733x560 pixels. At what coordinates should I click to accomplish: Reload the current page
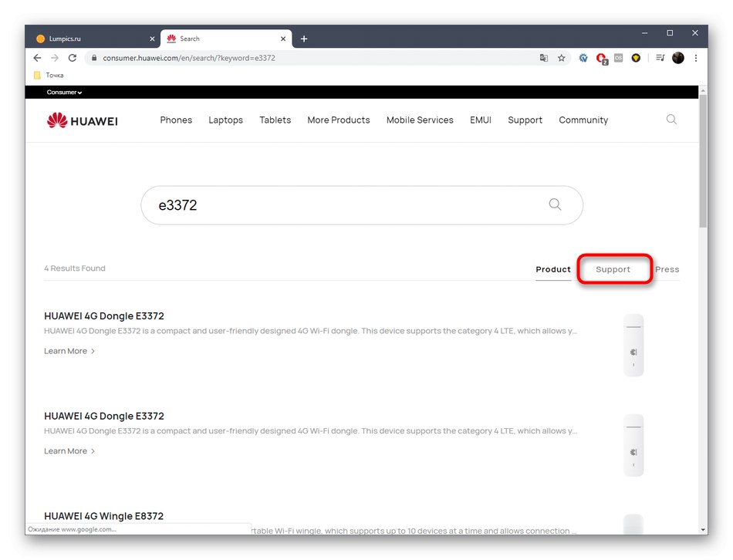point(72,58)
